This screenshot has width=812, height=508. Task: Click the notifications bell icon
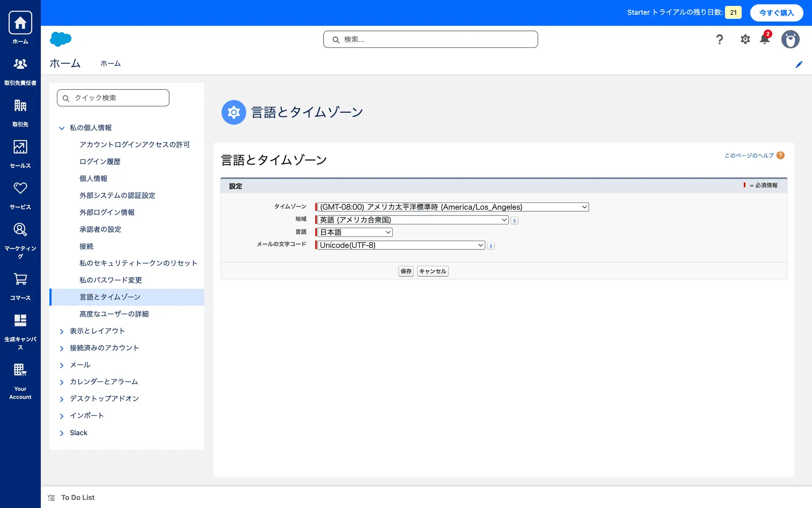[x=765, y=39]
